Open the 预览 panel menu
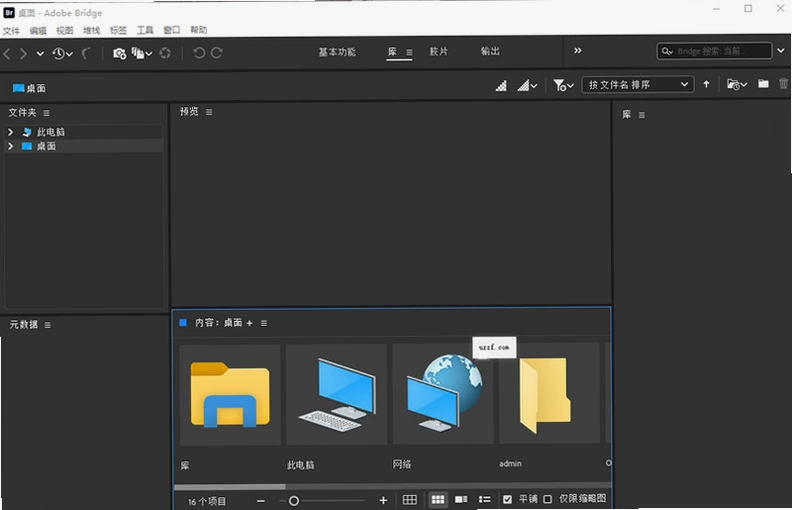This screenshot has width=792, height=510. coord(209,112)
